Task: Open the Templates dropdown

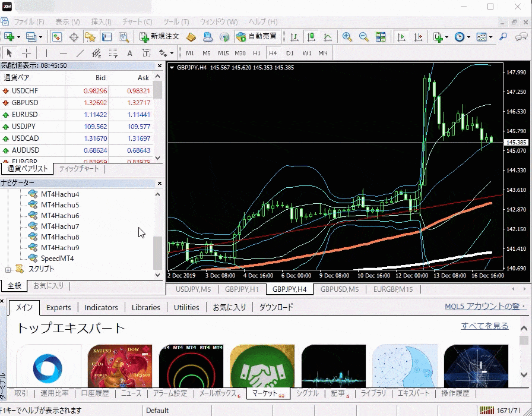Action: [484, 37]
